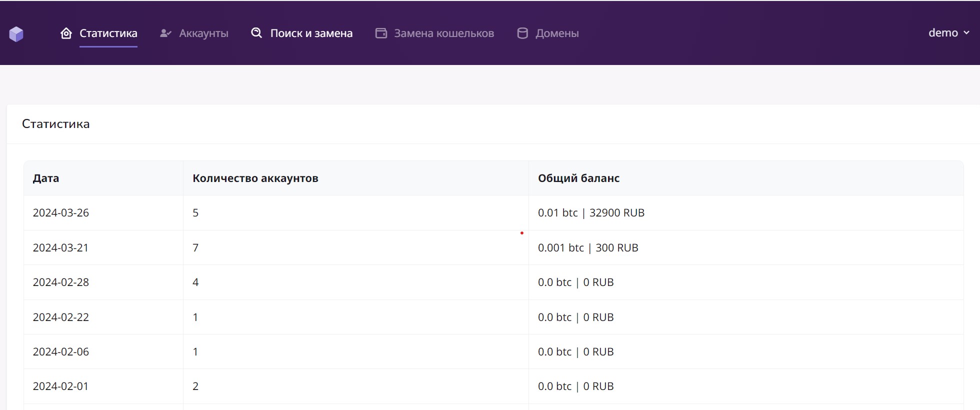Click the user icon beside Аккаунты
980x410 pixels.
click(165, 33)
